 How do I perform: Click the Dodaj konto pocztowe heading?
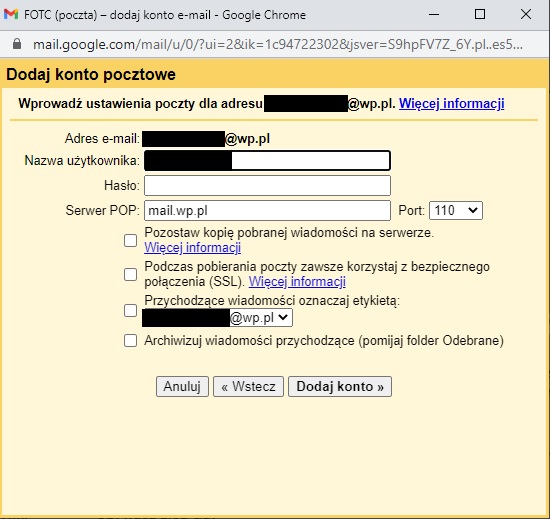[91, 75]
